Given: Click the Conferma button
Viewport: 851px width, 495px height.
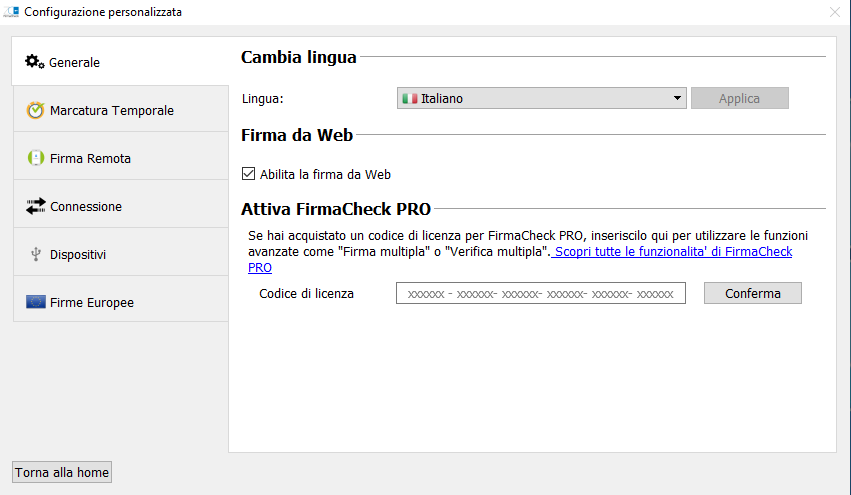Looking at the screenshot, I should point(753,293).
